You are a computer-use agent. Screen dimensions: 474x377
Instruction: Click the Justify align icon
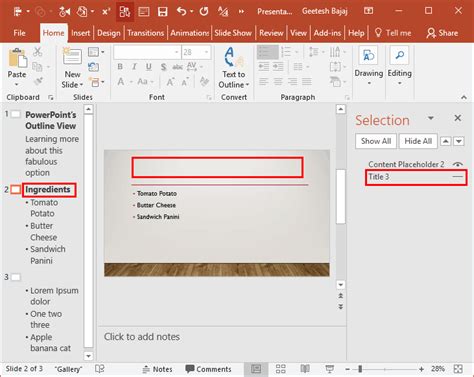click(x=307, y=81)
